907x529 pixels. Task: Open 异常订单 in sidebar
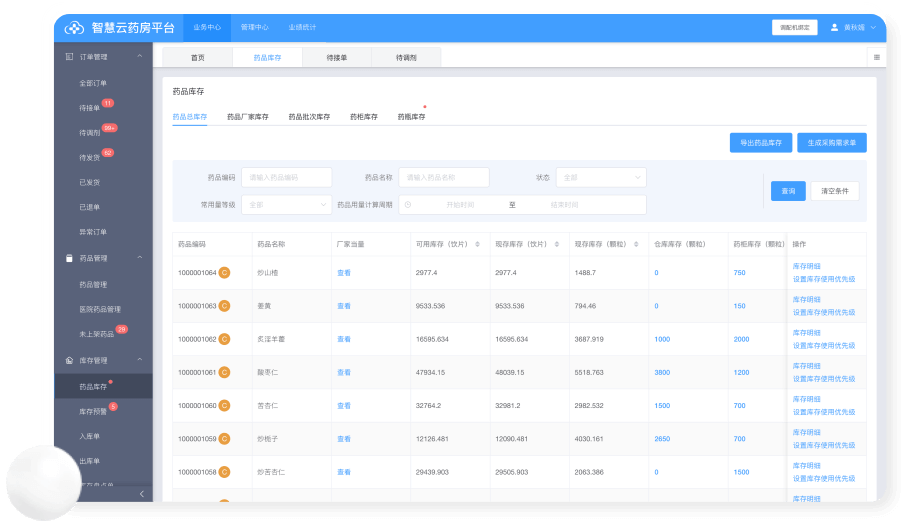pos(93,232)
